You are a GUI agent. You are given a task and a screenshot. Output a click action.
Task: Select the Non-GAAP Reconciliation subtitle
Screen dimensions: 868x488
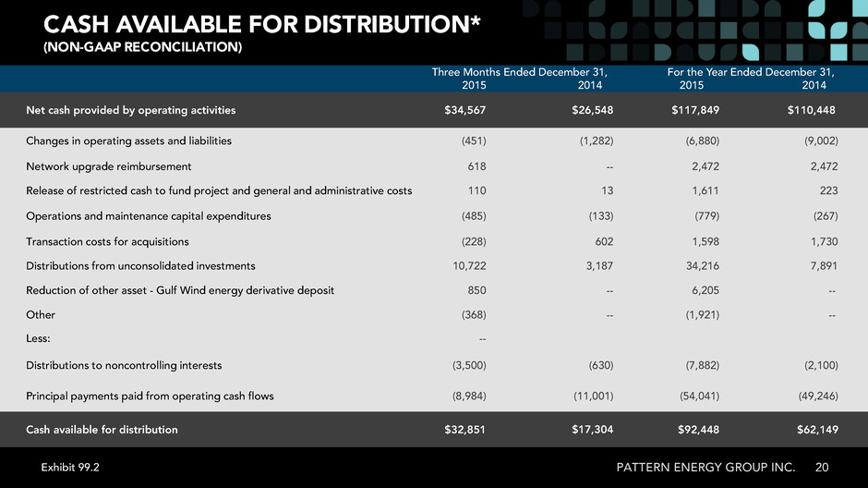[x=143, y=47]
